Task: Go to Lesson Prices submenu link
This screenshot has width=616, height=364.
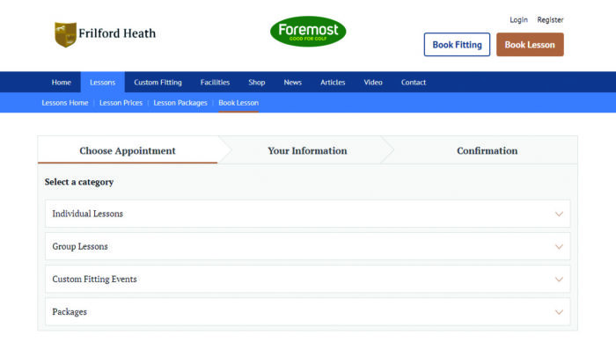Action: coord(121,103)
